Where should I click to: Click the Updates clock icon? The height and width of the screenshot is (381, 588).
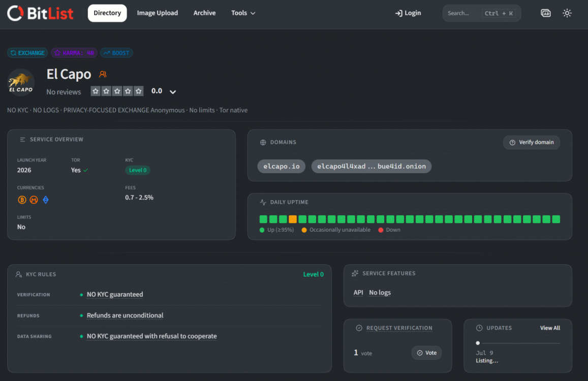479,328
